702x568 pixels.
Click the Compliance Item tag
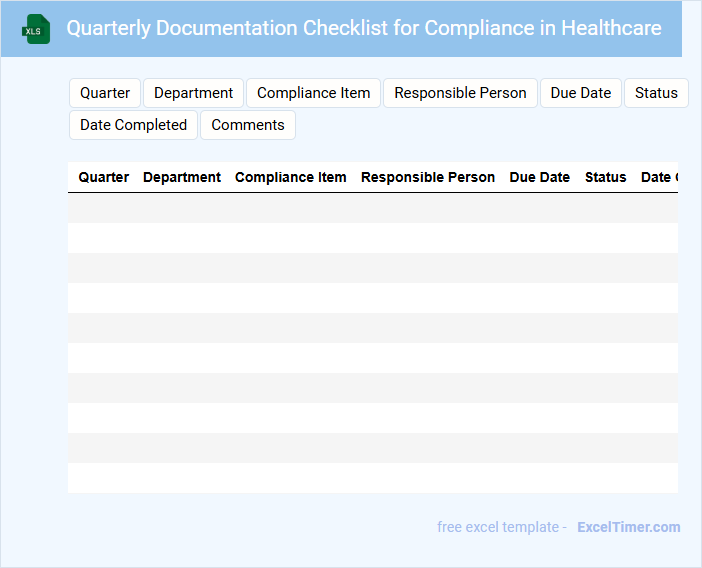pos(313,93)
